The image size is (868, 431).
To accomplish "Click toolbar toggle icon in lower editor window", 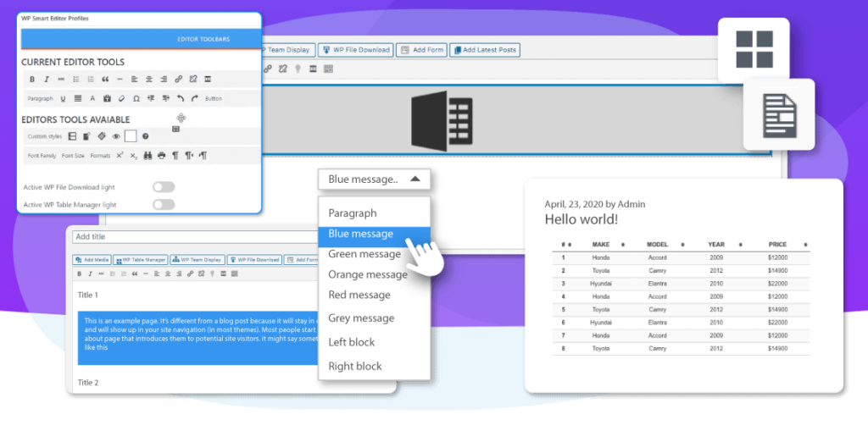I will tap(235, 274).
